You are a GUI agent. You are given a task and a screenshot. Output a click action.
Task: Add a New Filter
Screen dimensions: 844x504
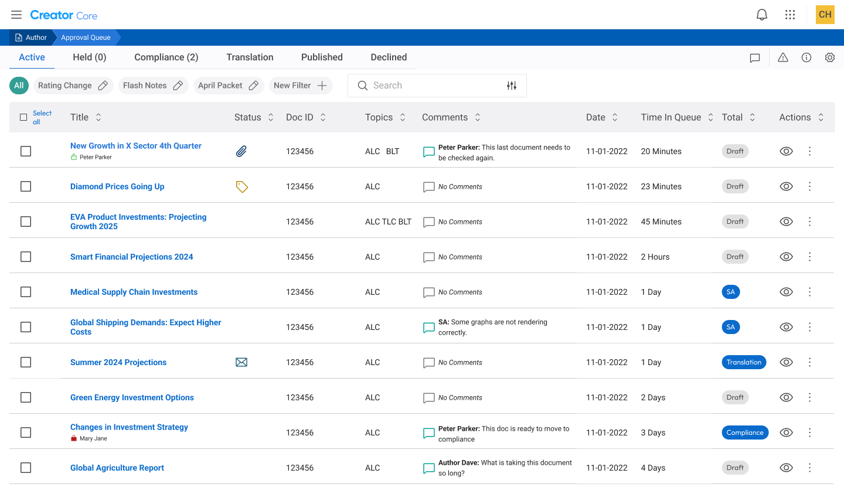[301, 86]
